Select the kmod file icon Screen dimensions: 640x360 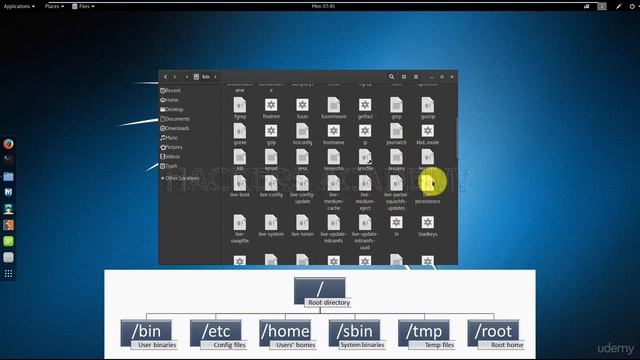tap(271, 157)
